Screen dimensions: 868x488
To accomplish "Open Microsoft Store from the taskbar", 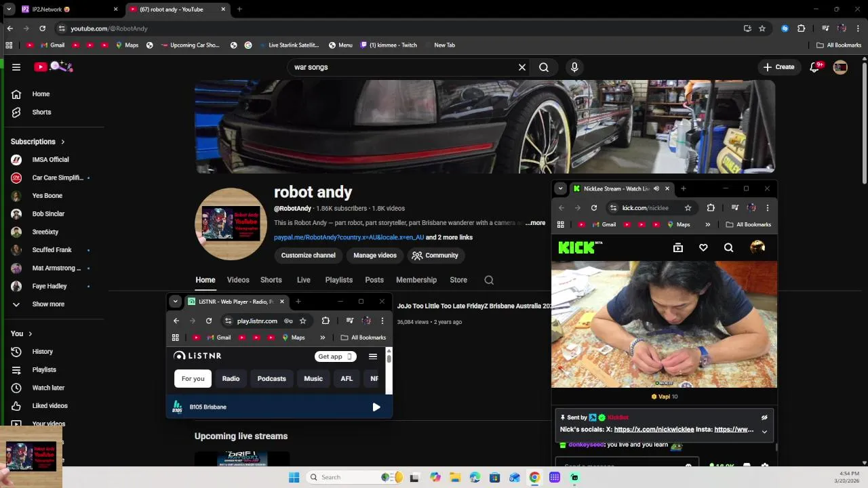I will pos(495,477).
